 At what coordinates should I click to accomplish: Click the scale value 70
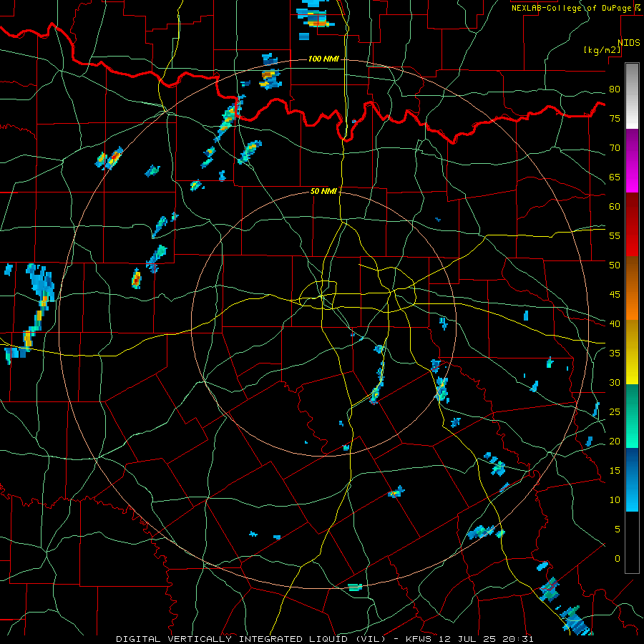615,148
